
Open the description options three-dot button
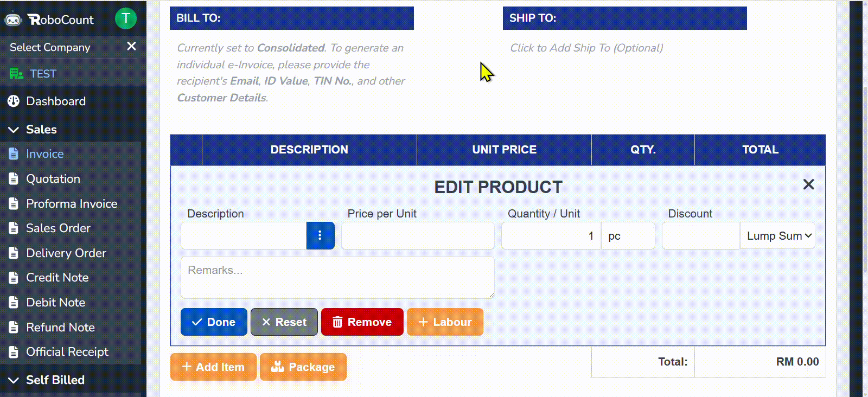click(x=320, y=235)
